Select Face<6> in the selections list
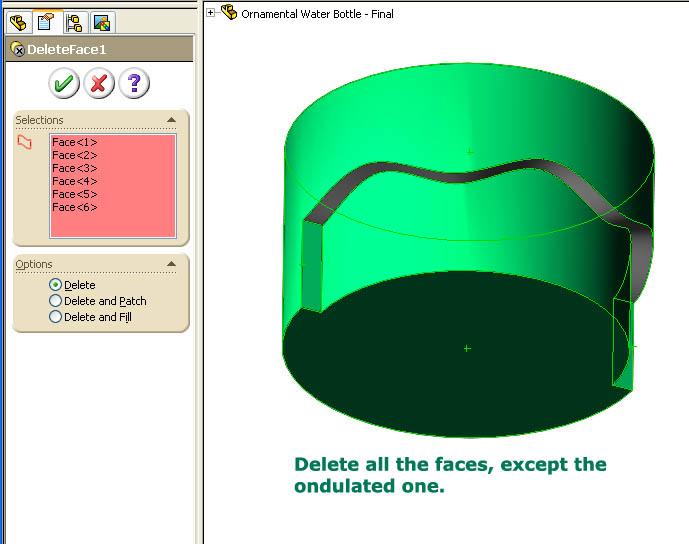This screenshot has height=544, width=689. pos(74,207)
